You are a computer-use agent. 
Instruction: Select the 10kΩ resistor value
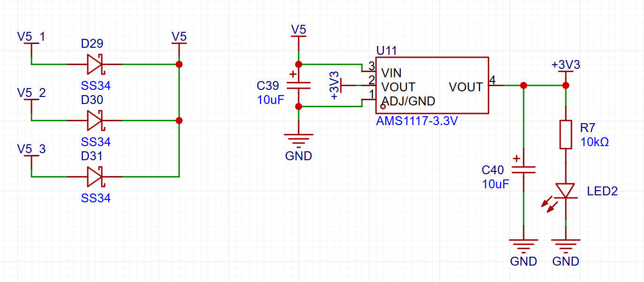point(594,142)
